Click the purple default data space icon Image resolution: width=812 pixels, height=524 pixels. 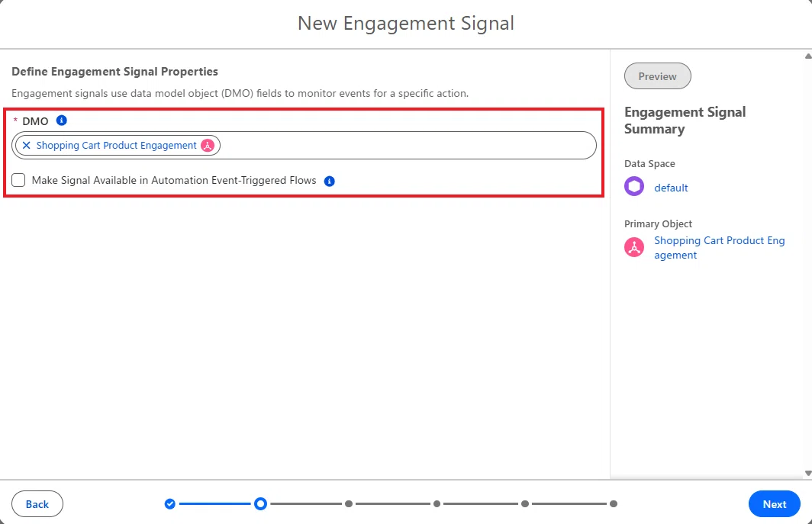(x=634, y=186)
